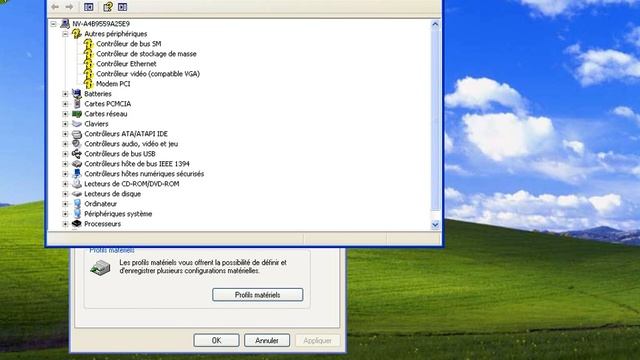Click the Forward arrow in Device Manager toolbar
This screenshot has width=640, height=360.
point(69,7)
